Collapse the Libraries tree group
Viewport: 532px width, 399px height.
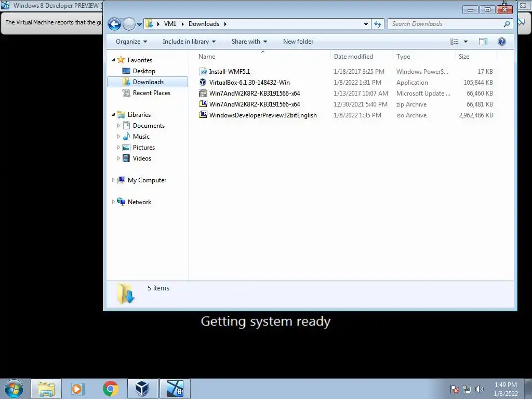[x=113, y=115]
